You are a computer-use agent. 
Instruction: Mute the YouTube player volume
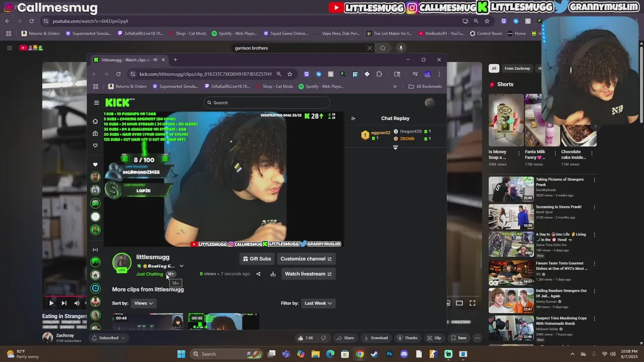(x=76, y=303)
